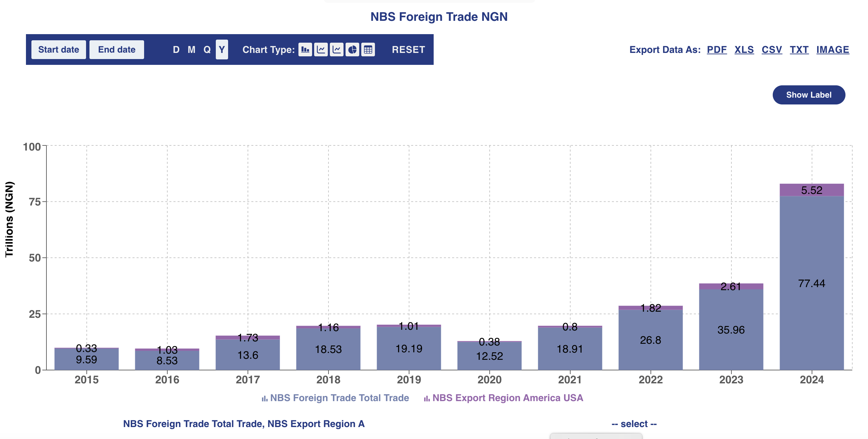Select the table view chart type icon

[x=368, y=50]
